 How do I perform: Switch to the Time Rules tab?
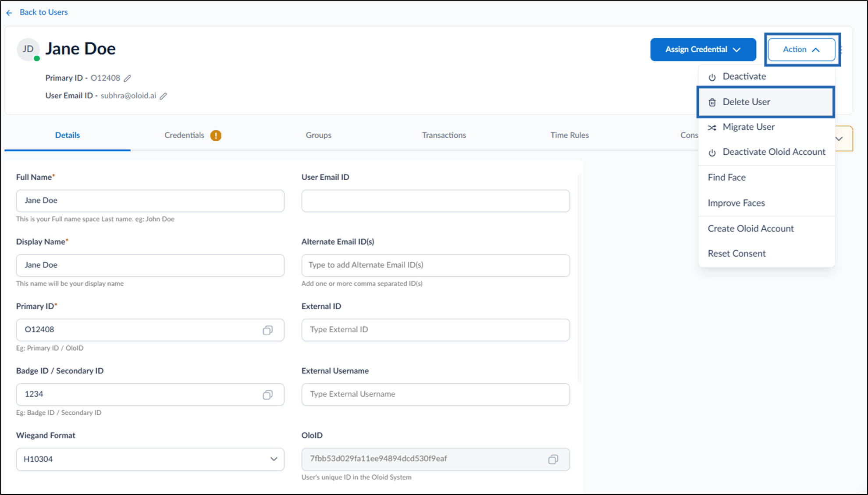coord(569,135)
